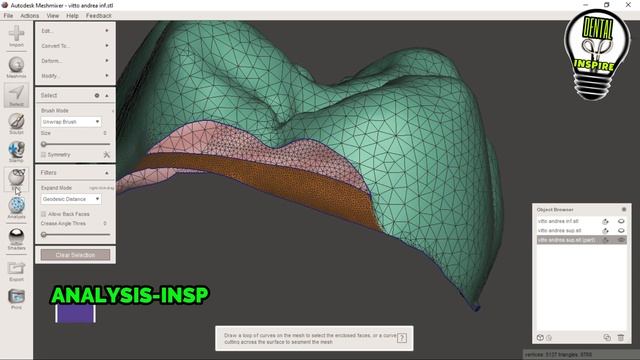Click pivot icon for the selected (part) object
Viewport: 640px width, 360px height.
(605, 240)
